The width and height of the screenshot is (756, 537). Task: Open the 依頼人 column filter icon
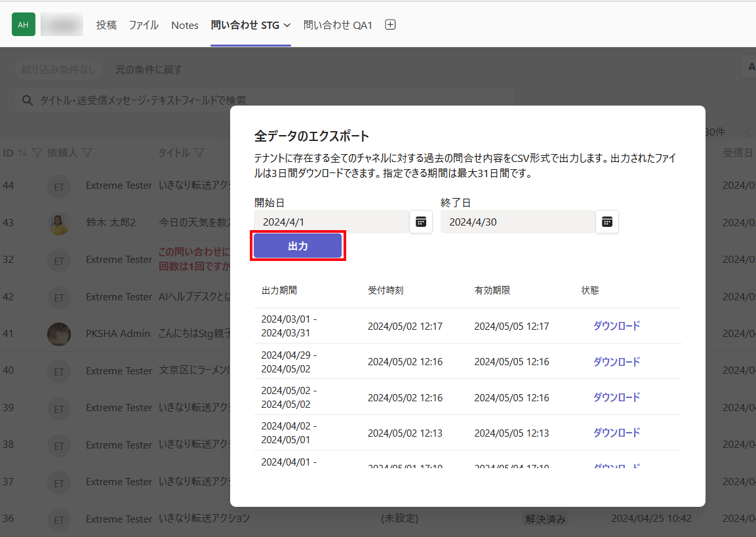click(x=87, y=153)
